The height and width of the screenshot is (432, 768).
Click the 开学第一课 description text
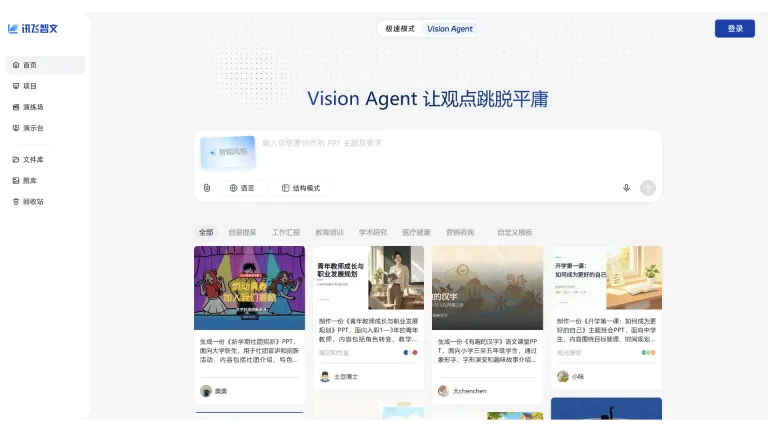606,330
